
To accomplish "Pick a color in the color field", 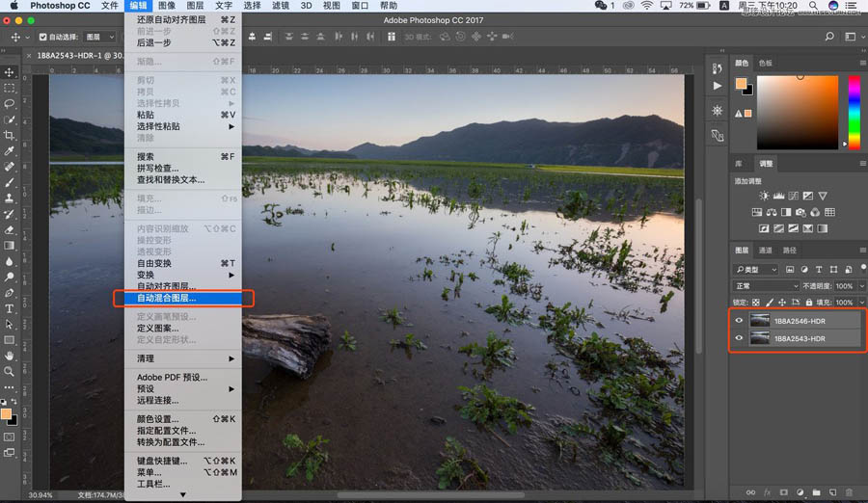I will (x=798, y=113).
